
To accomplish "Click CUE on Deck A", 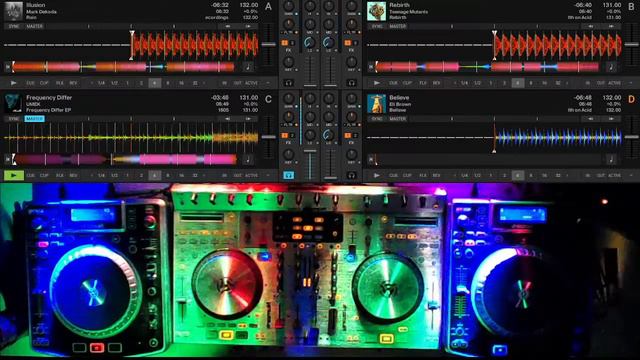I will (x=30, y=83).
